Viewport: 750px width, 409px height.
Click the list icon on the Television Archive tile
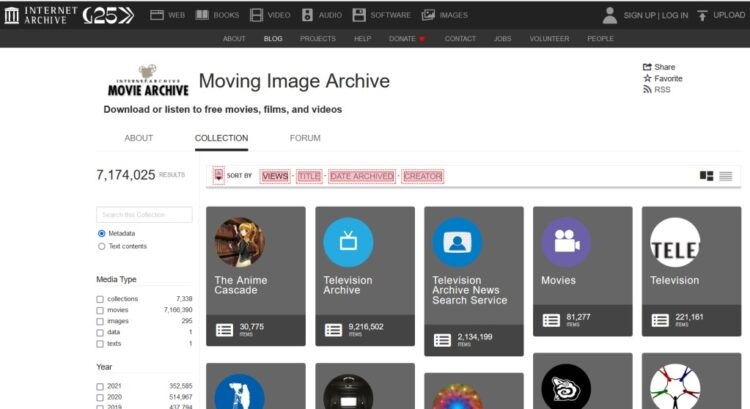(x=333, y=330)
